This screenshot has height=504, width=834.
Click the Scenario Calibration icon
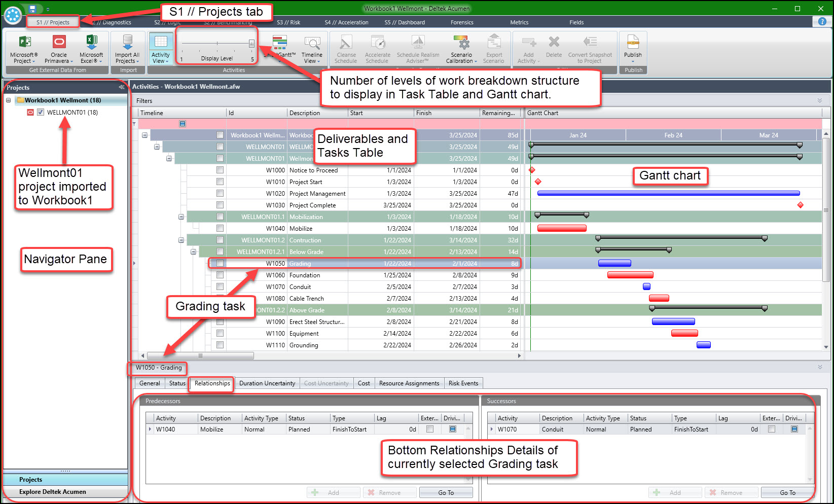click(x=461, y=44)
